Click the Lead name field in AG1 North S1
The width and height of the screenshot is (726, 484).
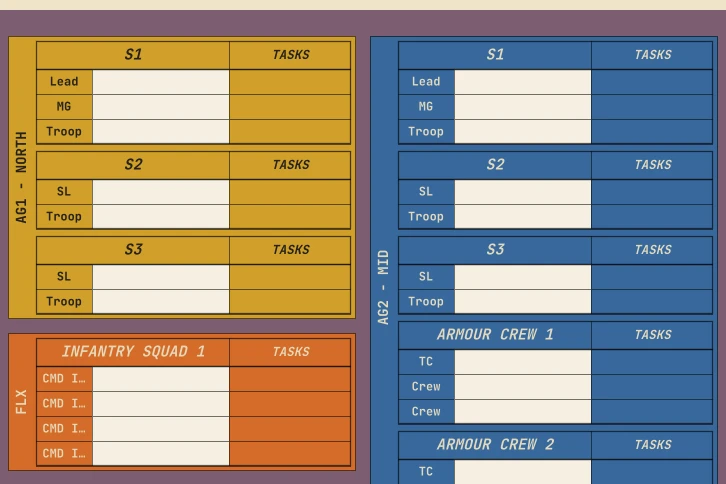tap(161, 82)
